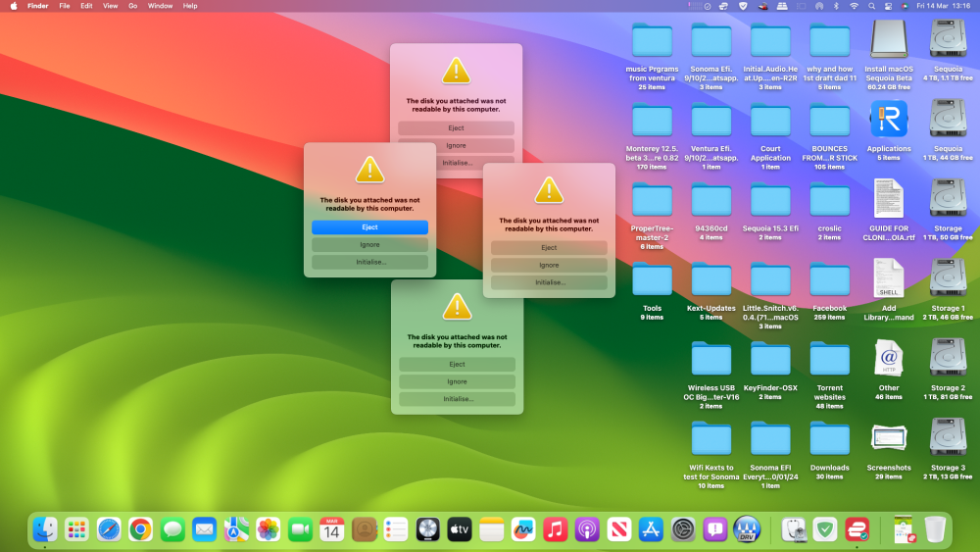Launch Safari from the Dock
The width and height of the screenshot is (980, 552).
click(x=109, y=529)
